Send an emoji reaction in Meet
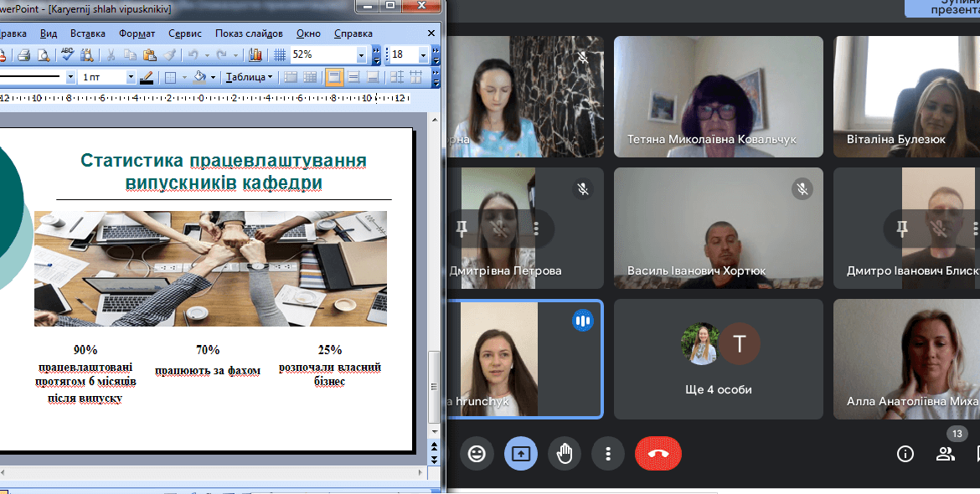Image resolution: width=980 pixels, height=494 pixels. click(x=477, y=454)
